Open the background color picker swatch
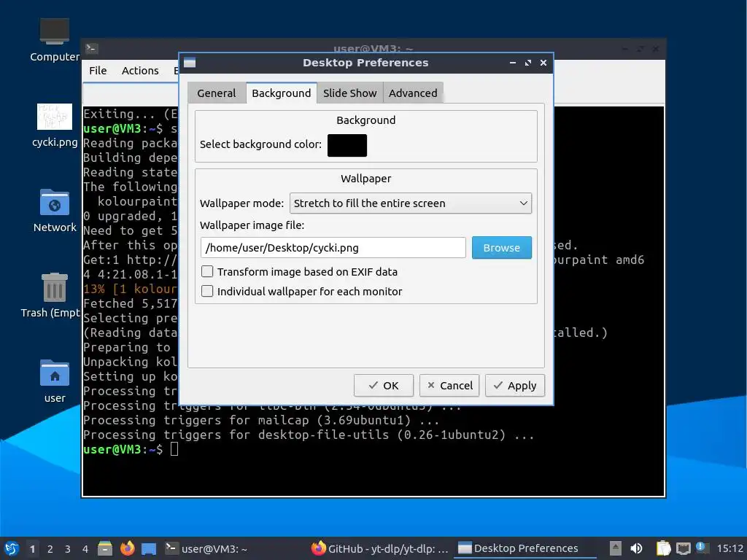The height and width of the screenshot is (560, 747). click(347, 145)
